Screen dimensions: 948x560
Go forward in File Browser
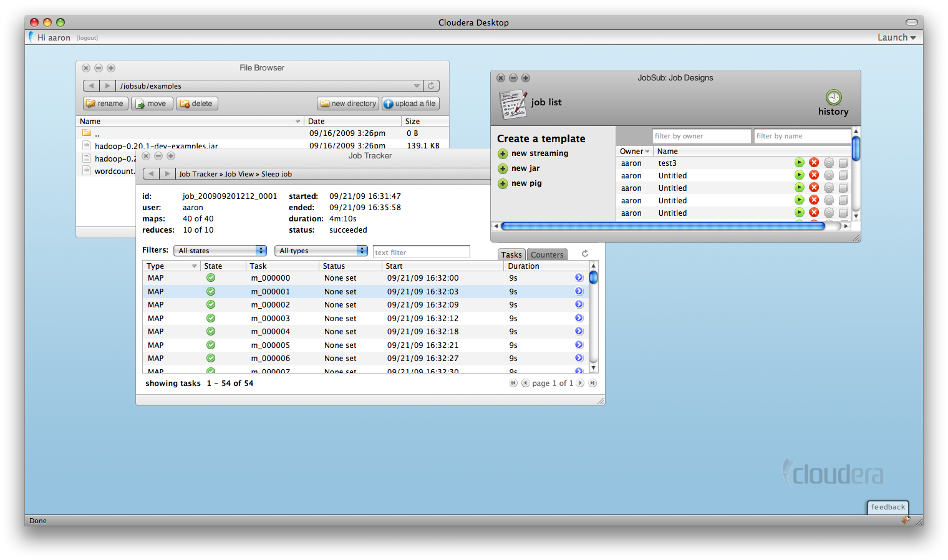coord(107,86)
